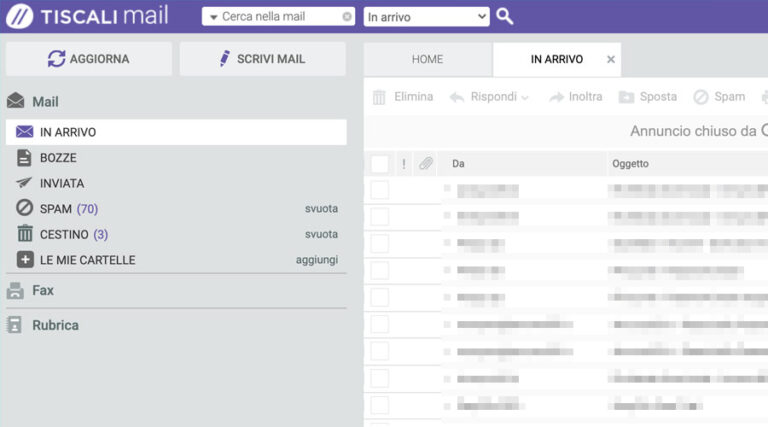
Task: Click svuota next to SPAM
Action: 321,209
